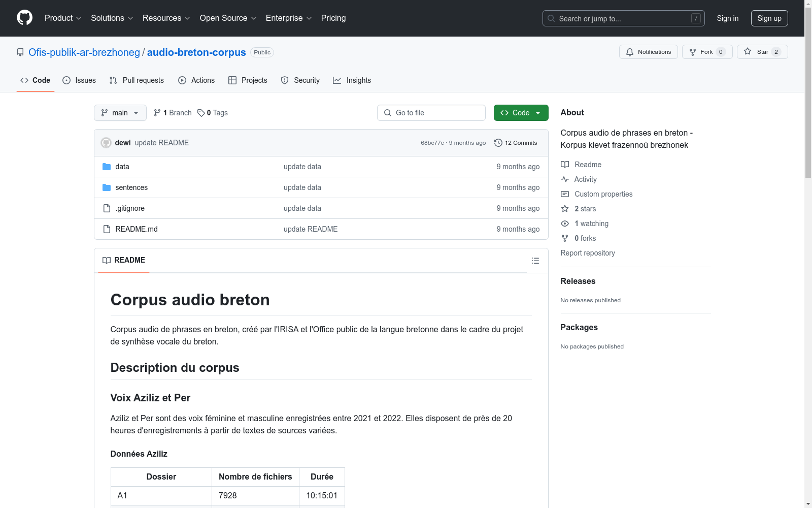The width and height of the screenshot is (812, 508).
Task: Open the data folder name
Action: coord(122,167)
